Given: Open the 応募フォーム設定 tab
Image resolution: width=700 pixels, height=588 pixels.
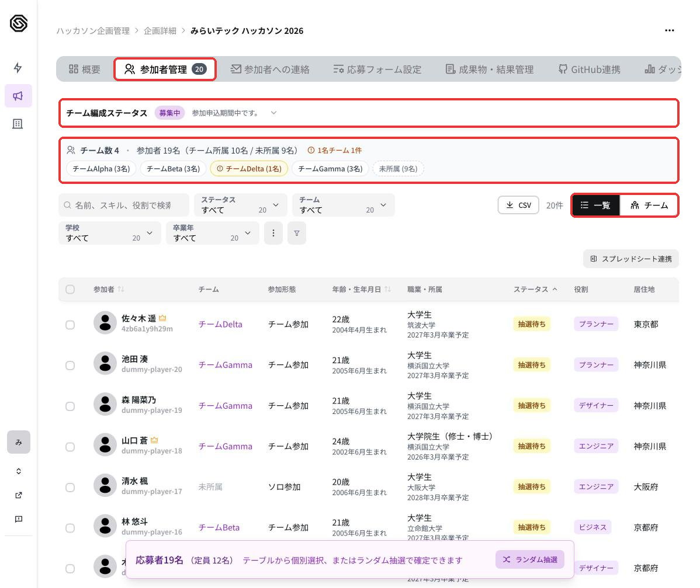Looking at the screenshot, I should (377, 69).
